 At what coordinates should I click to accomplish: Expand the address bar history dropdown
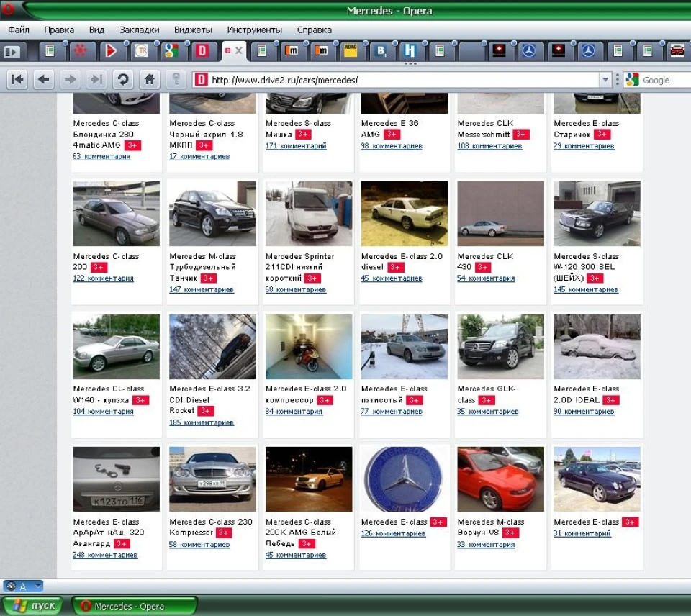(605, 80)
